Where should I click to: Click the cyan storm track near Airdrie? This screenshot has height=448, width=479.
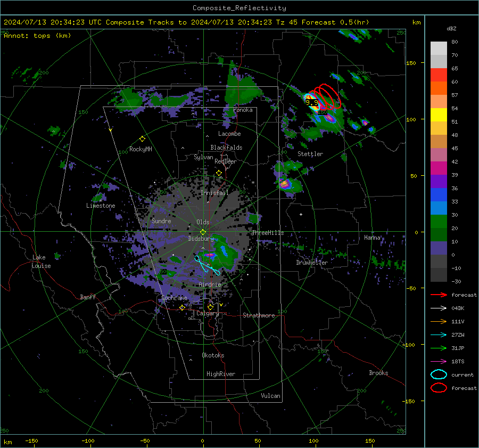coord(207,266)
